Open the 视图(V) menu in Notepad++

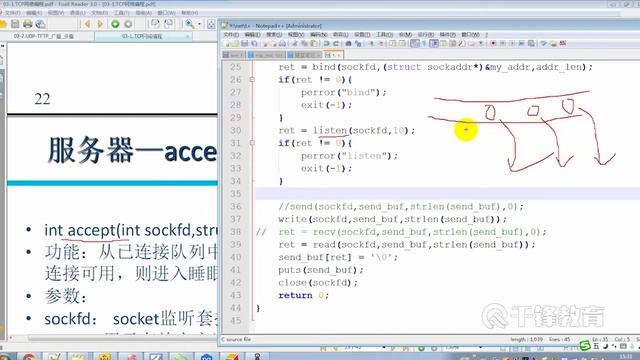(x=296, y=35)
